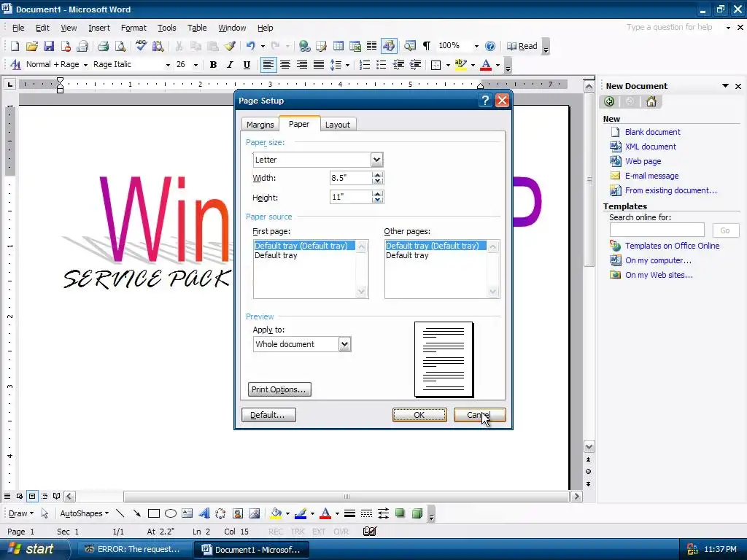Toggle Show/Hide paragraph marks icon
This screenshot has width=747, height=560.
427,46
